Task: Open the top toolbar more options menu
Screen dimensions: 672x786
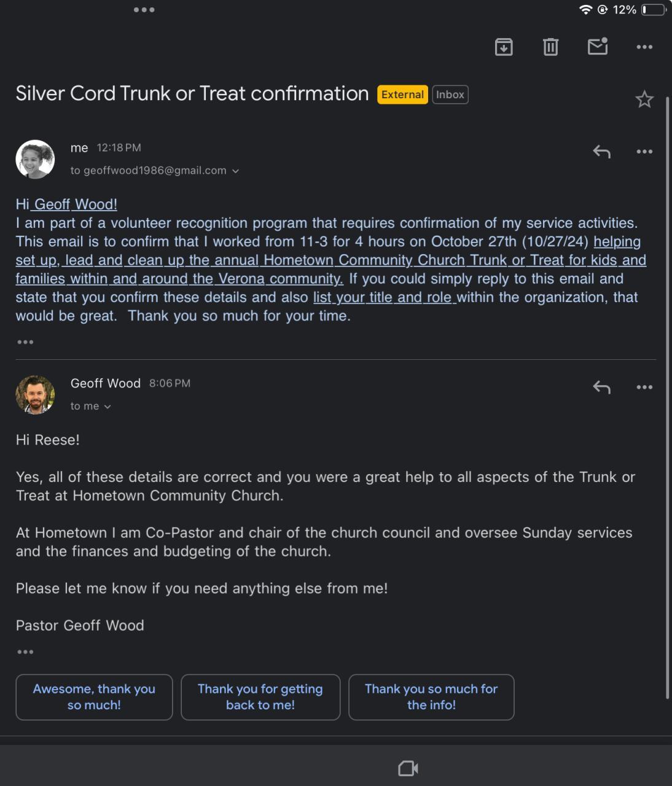Action: [644, 47]
